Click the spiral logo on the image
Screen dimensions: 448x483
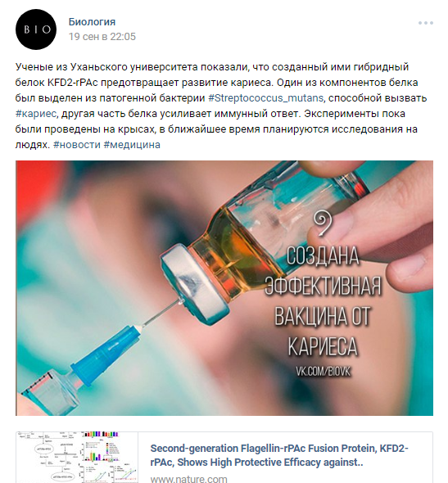tap(323, 223)
